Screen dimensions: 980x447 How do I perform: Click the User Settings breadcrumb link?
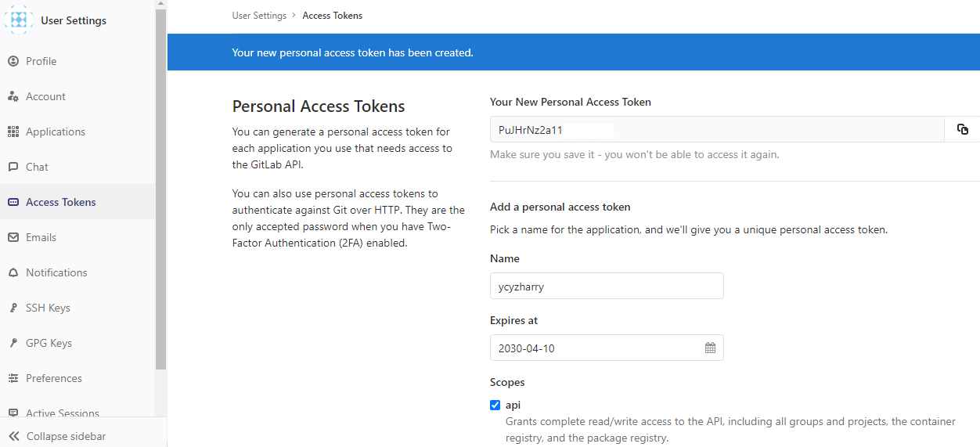click(x=259, y=16)
